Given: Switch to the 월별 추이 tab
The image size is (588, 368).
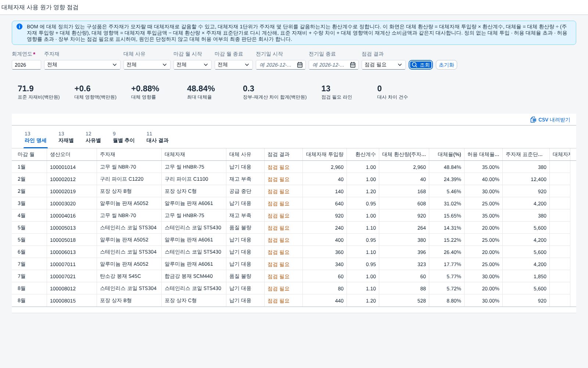Looking at the screenshot, I should (x=123, y=137).
